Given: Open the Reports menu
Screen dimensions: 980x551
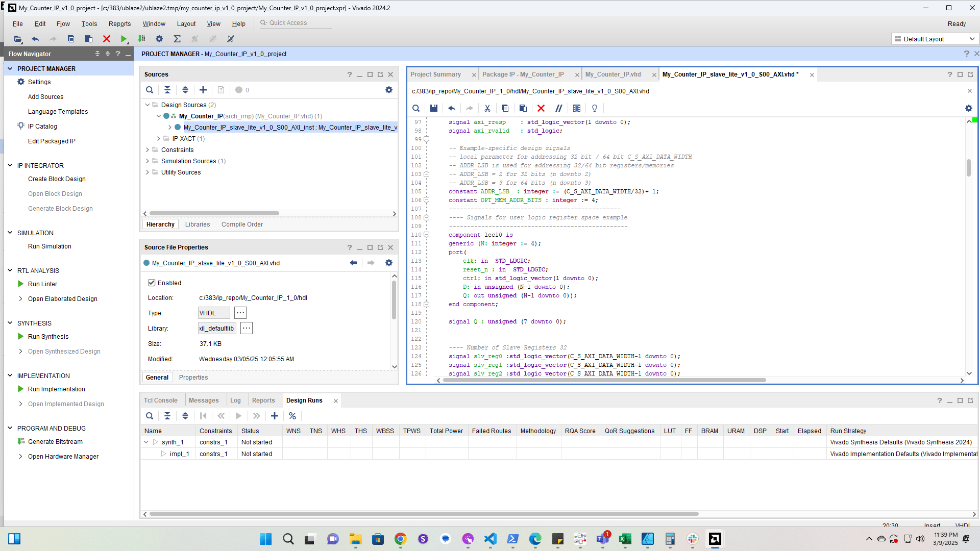Looking at the screenshot, I should [119, 24].
